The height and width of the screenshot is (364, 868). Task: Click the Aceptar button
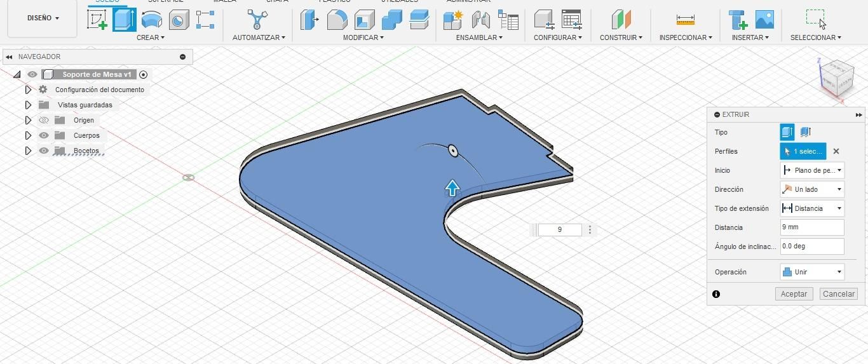point(794,293)
